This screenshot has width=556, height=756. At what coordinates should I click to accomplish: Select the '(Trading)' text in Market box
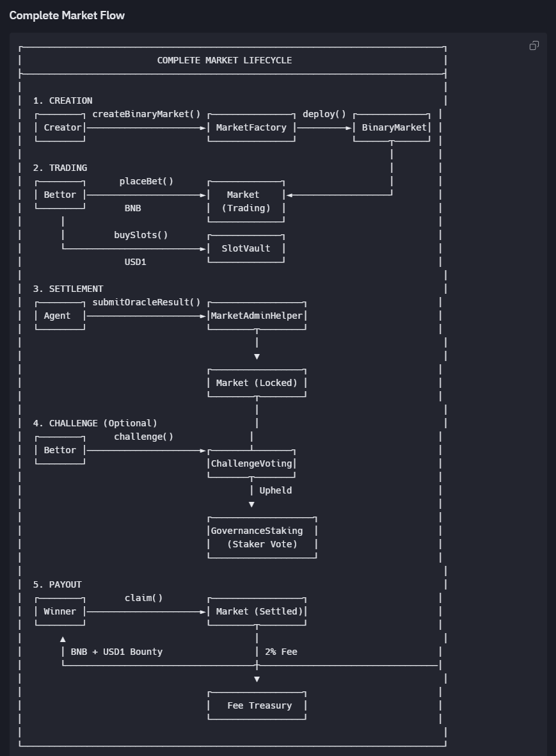246,208
